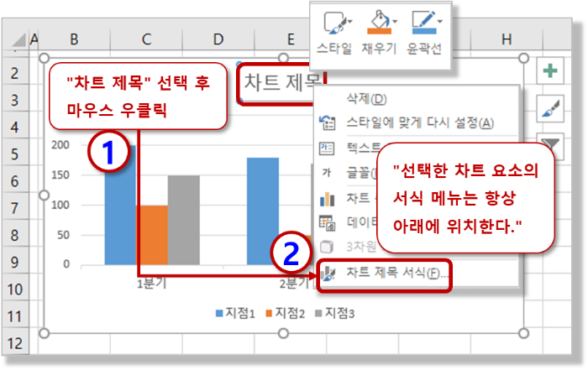This screenshot has width=588, height=370.
Task: Choose 삭제(D) from the context menu
Action: [x=366, y=99]
